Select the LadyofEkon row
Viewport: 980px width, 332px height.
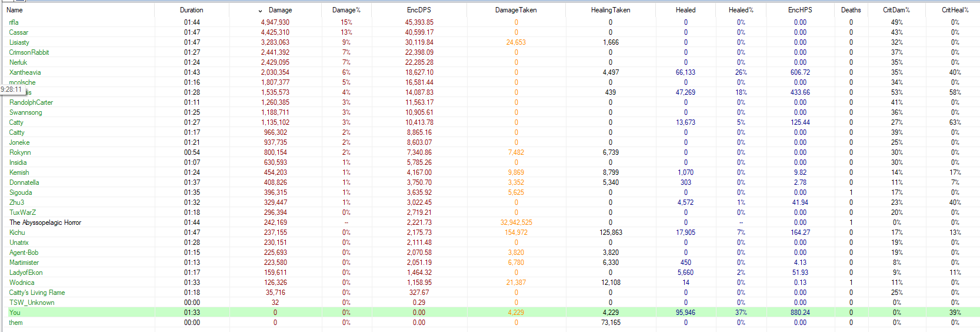click(x=26, y=273)
